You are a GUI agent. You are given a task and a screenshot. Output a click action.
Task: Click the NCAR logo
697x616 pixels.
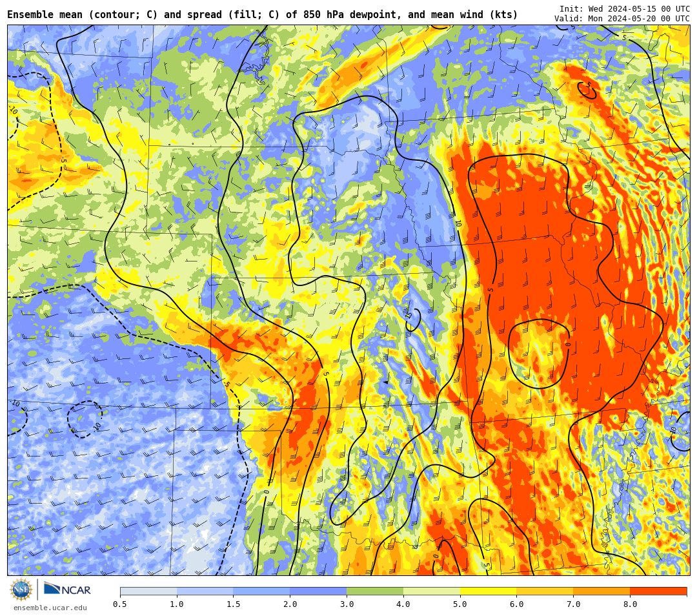coord(67,590)
